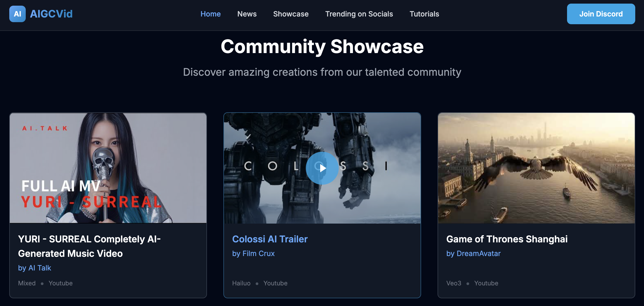Select Trending on Socials in navigation
644x306 pixels.
click(x=359, y=14)
